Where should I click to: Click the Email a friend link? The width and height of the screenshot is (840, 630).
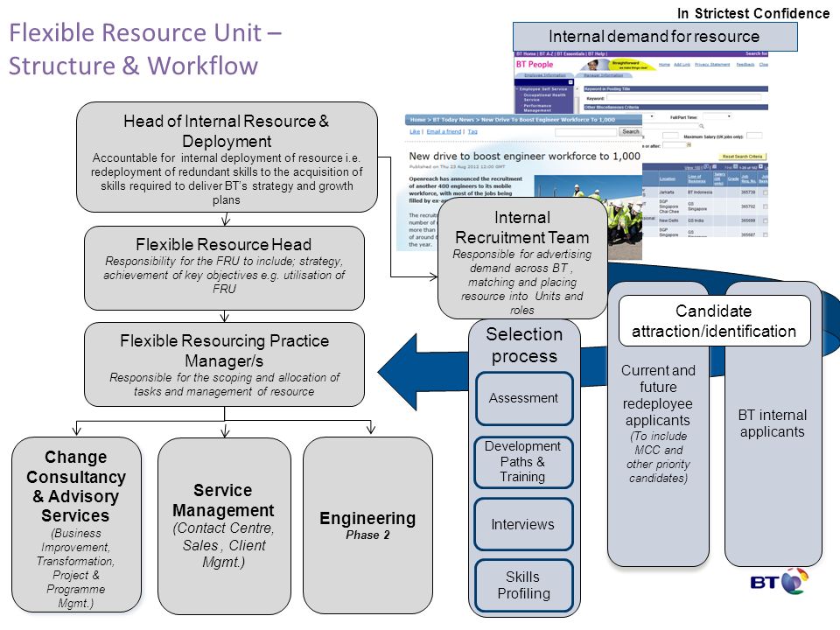[444, 131]
